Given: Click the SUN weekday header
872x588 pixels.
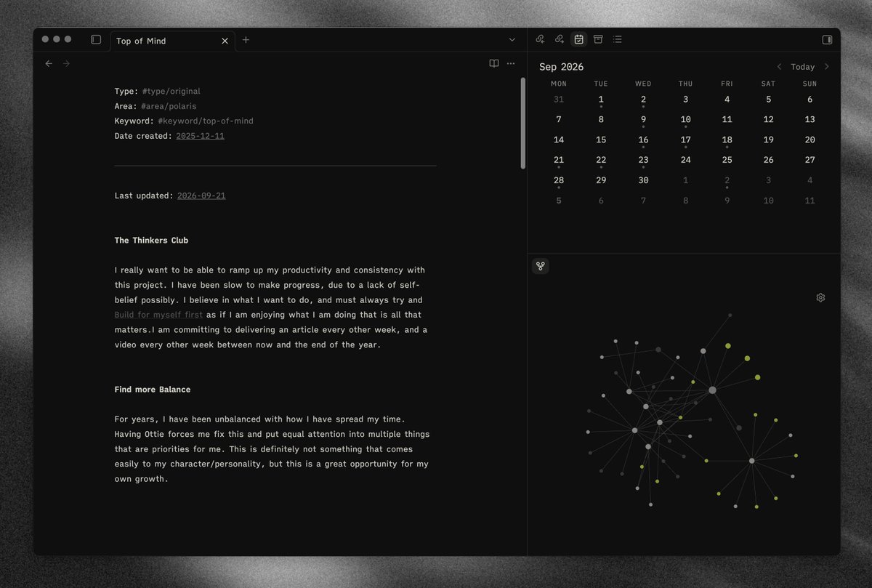Looking at the screenshot, I should pyautogui.click(x=810, y=84).
